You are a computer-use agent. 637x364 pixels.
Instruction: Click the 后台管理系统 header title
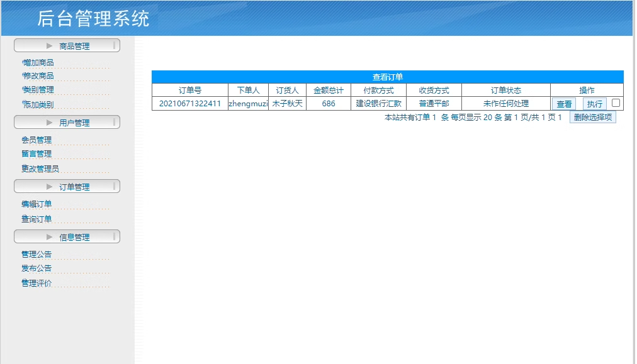point(93,19)
